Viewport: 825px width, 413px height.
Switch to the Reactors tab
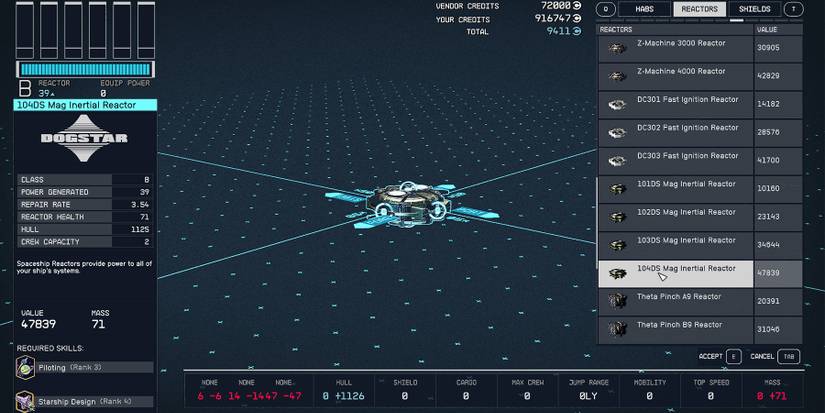(x=699, y=9)
